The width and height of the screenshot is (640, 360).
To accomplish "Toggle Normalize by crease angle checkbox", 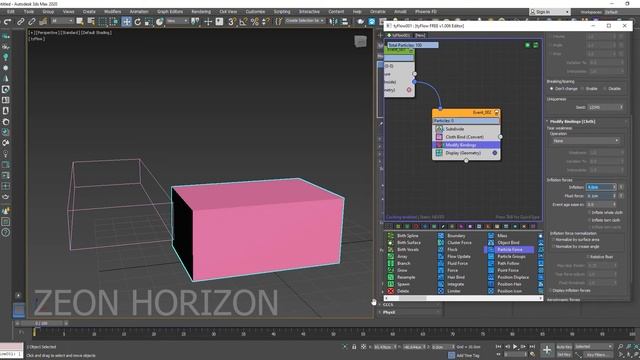I will [x=553, y=247].
